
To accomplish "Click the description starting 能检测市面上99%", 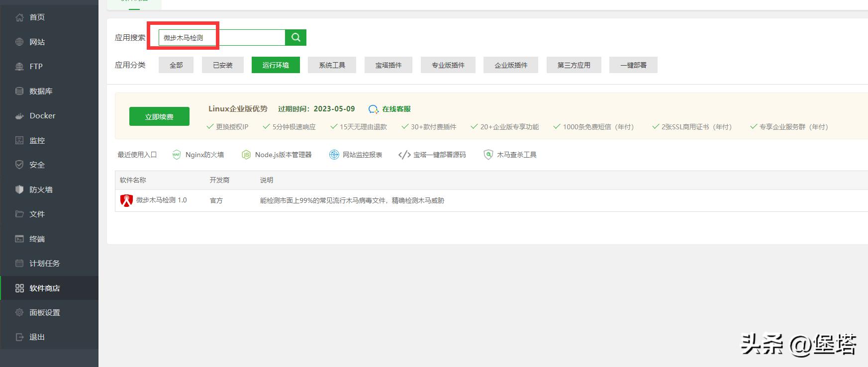I will point(352,200).
